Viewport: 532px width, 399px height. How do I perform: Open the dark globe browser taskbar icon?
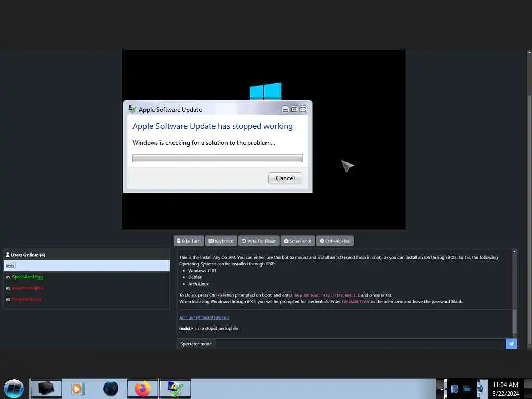click(x=111, y=389)
